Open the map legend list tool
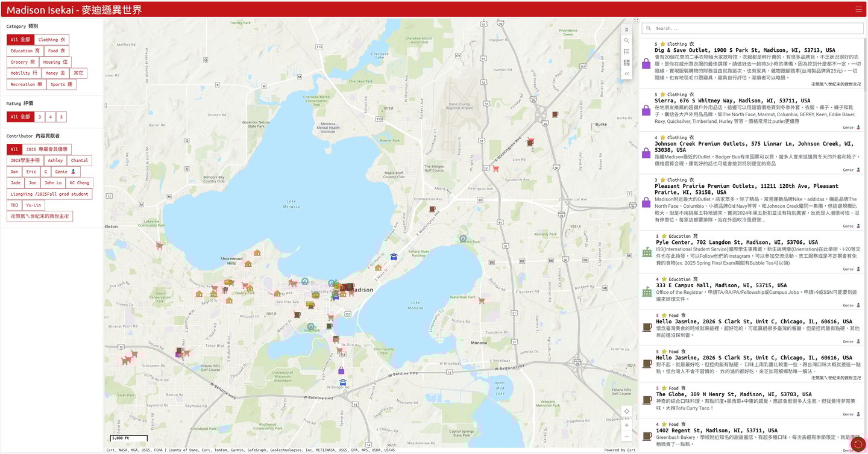The width and height of the screenshot is (868, 454). (627, 52)
